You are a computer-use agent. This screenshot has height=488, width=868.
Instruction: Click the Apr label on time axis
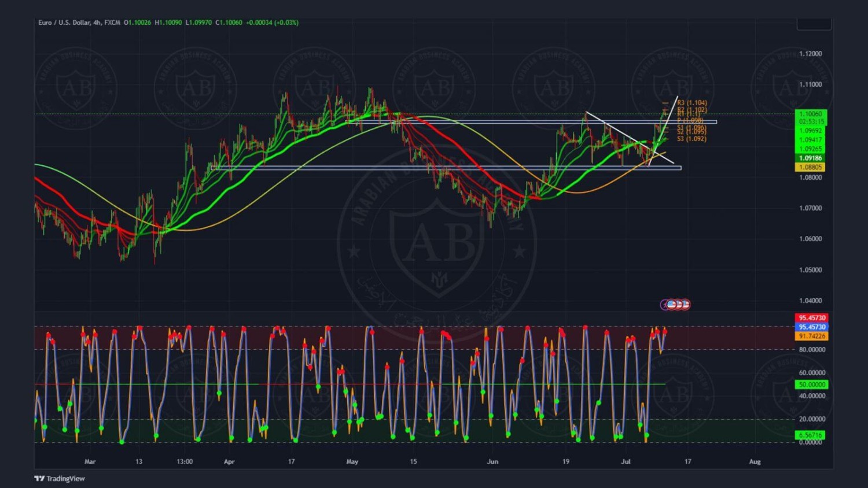pos(229,461)
